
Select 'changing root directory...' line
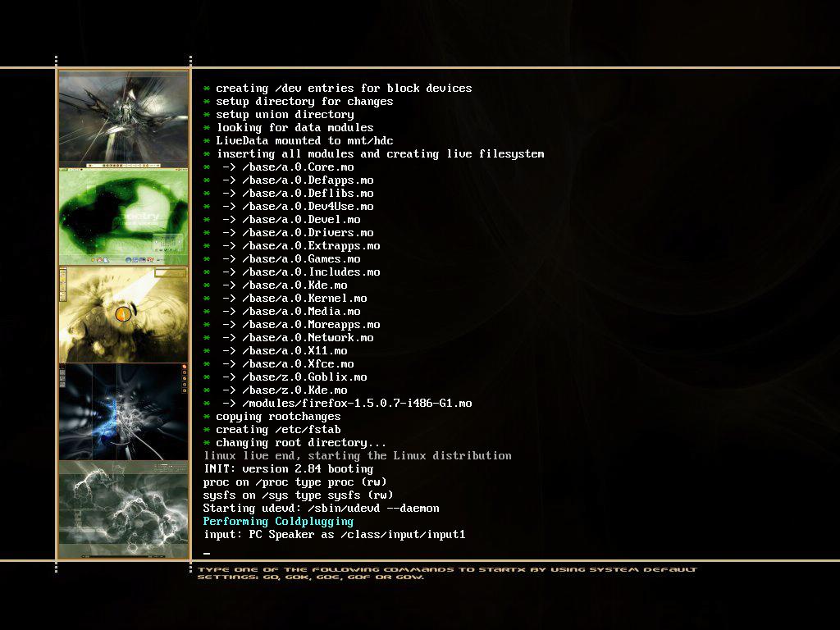(294, 442)
